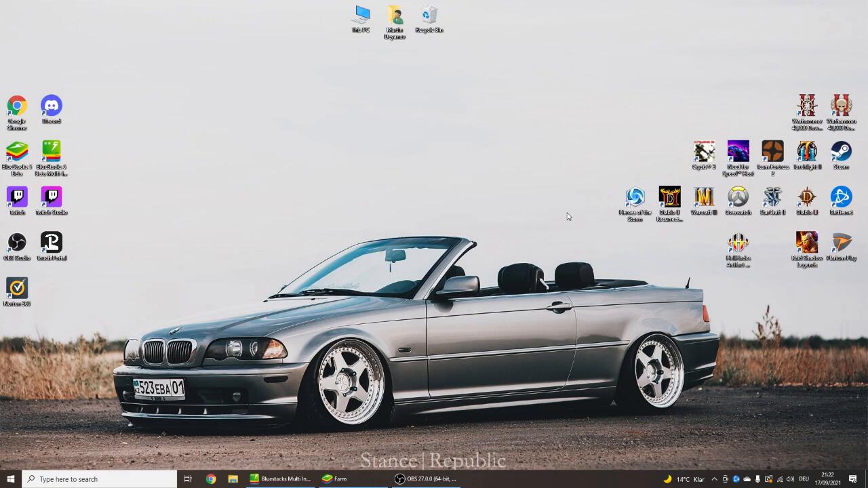Open the volume control in system tray
Viewport: 868px width, 488px height.
tap(790, 479)
